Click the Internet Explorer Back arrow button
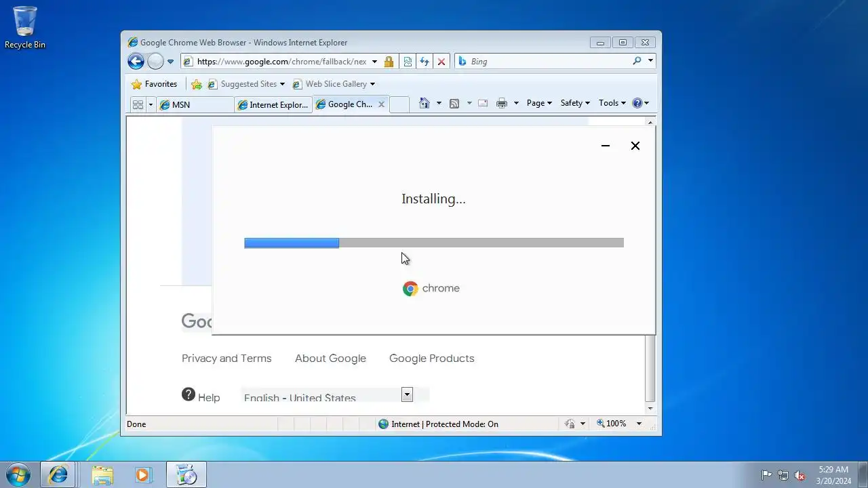 [136, 62]
